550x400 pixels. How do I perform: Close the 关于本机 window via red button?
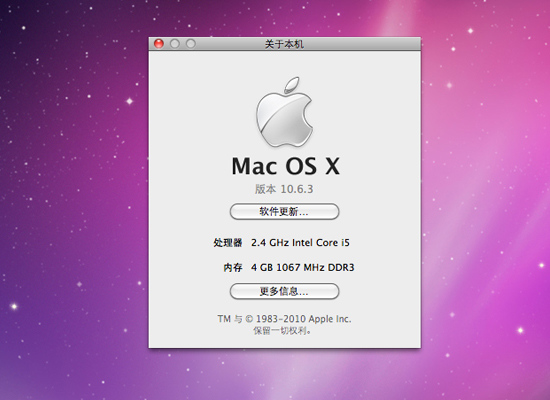tap(159, 44)
